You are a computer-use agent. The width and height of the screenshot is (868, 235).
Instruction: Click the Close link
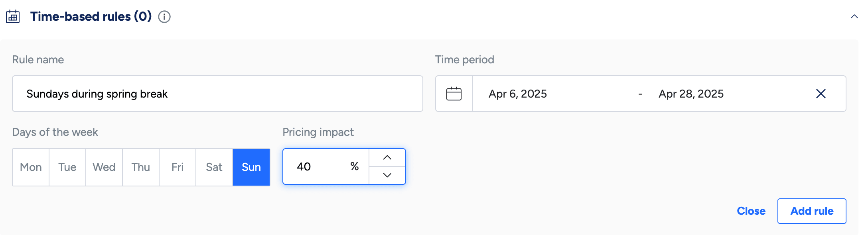coord(751,211)
